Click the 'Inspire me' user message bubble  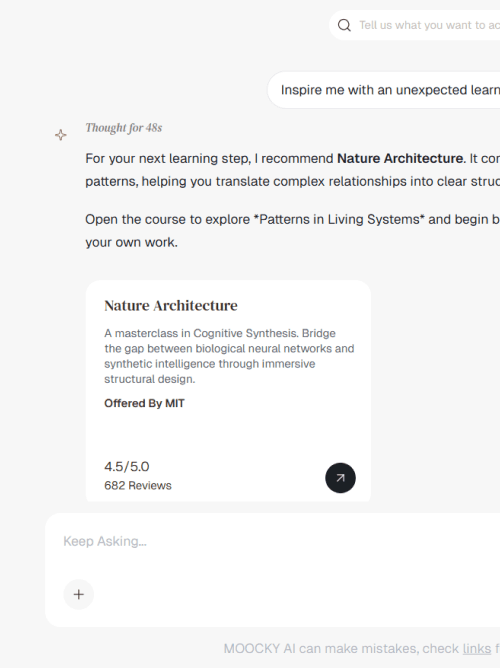pos(384,90)
